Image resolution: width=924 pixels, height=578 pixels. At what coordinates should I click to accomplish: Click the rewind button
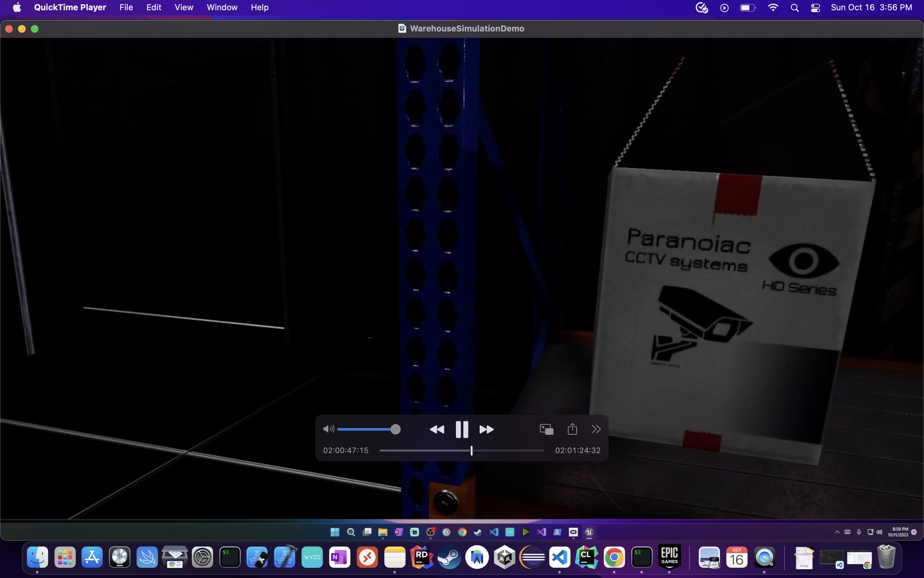[x=437, y=430]
